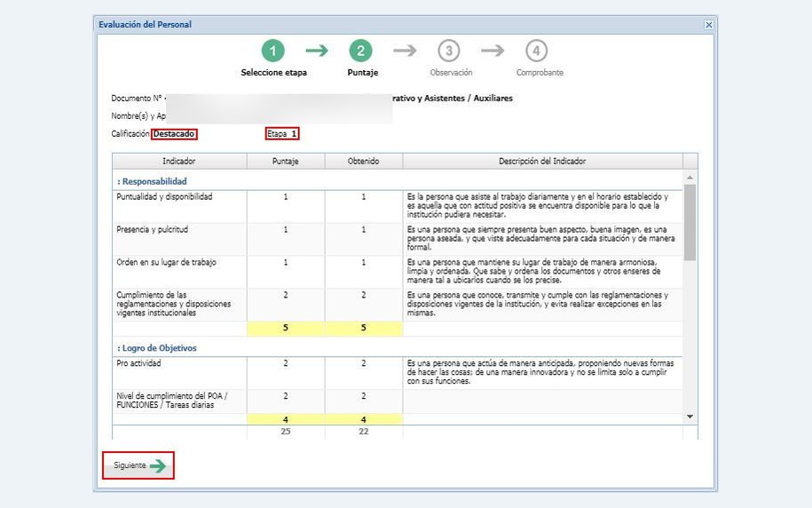Screen dimensions: 812x508
Task: Click step 3 circle Observación
Action: (x=448, y=51)
